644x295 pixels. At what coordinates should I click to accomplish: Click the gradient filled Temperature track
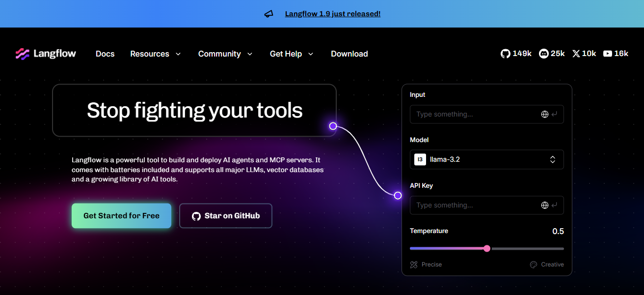click(447, 249)
